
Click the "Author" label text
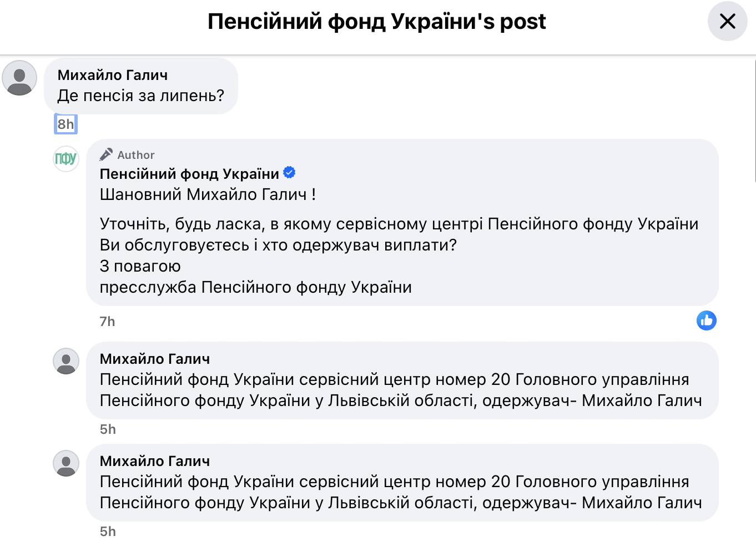coord(136,155)
